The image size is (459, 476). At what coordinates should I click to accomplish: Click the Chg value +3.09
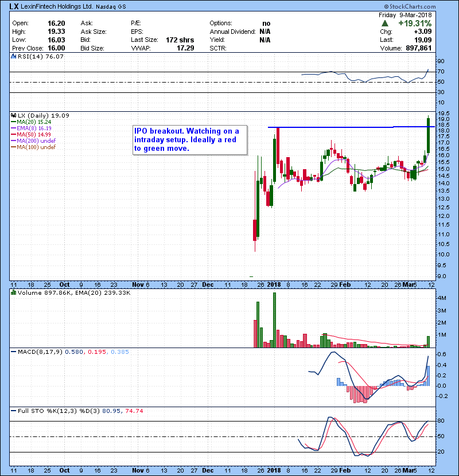[x=422, y=32]
